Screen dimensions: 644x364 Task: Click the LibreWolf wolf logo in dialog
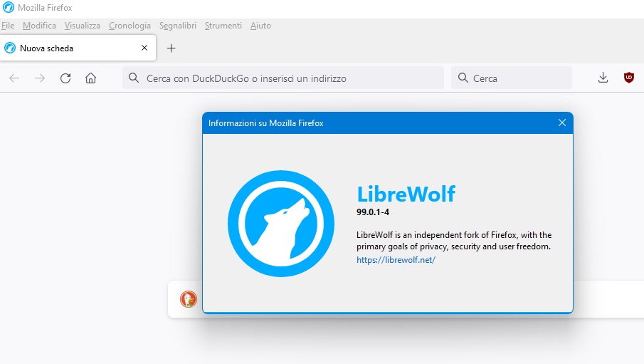coord(281,224)
